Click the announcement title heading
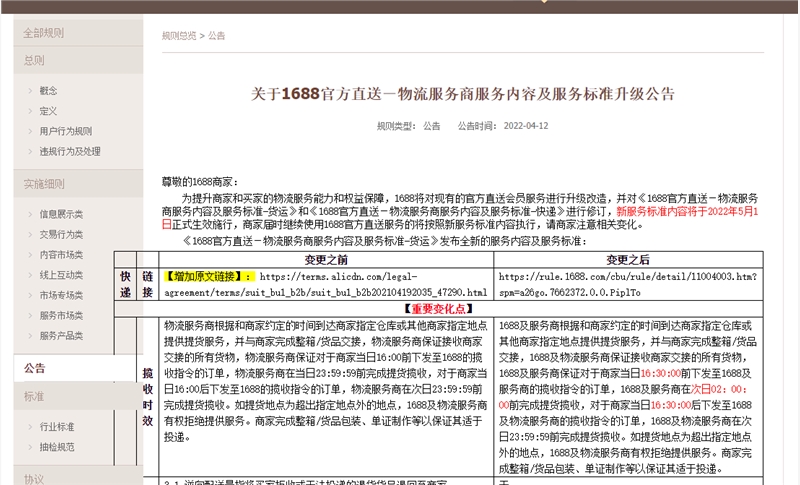The height and width of the screenshot is (485, 800). (x=463, y=94)
